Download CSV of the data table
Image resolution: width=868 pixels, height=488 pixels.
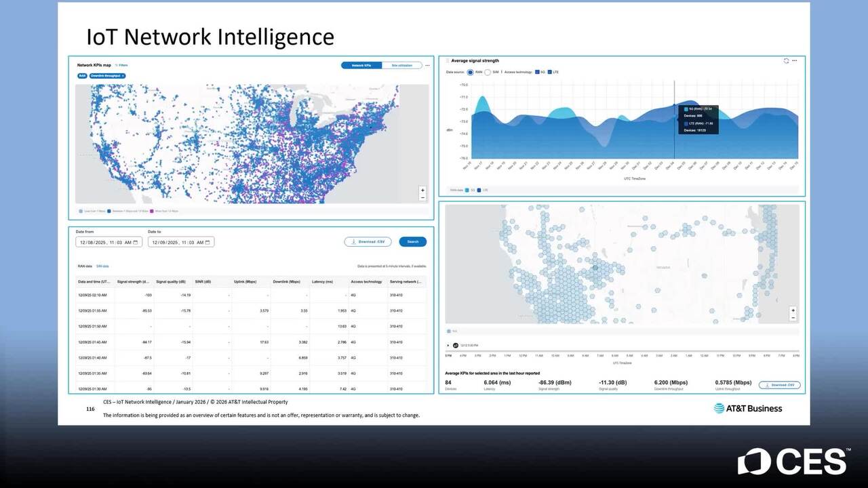(368, 242)
